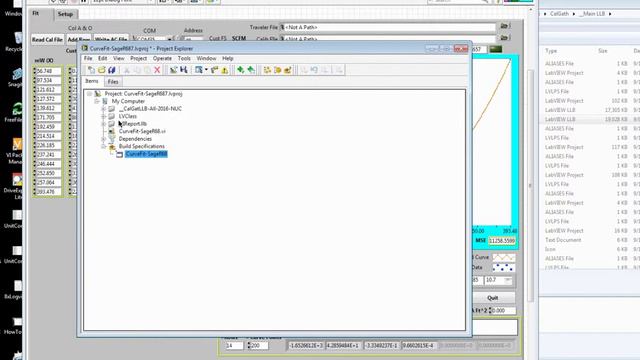
Task: Click Curve legend line swatch
Action: point(503,258)
